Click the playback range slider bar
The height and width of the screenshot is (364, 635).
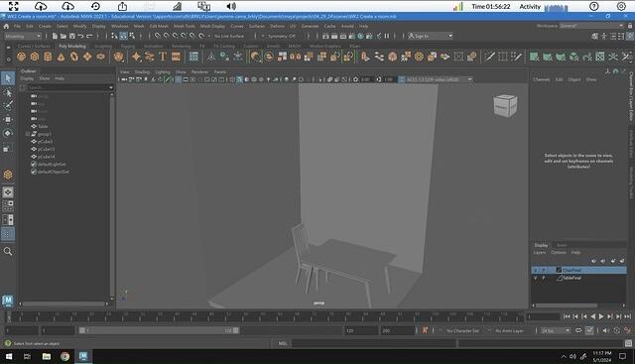tap(159, 330)
